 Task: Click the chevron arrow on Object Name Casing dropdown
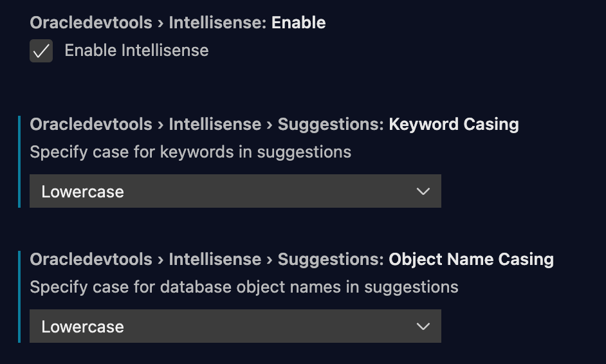click(x=423, y=326)
